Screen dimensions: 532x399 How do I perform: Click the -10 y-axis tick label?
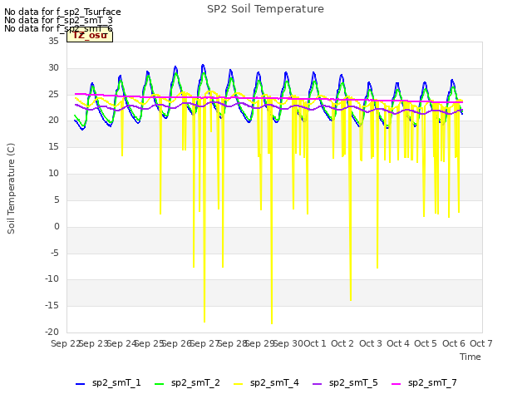[x=52, y=279]
